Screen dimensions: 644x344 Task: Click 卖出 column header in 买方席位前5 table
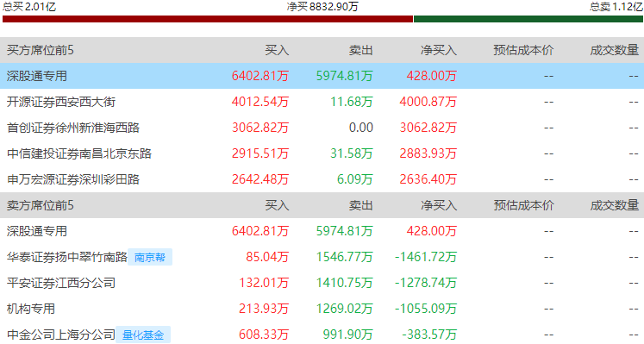click(x=361, y=50)
